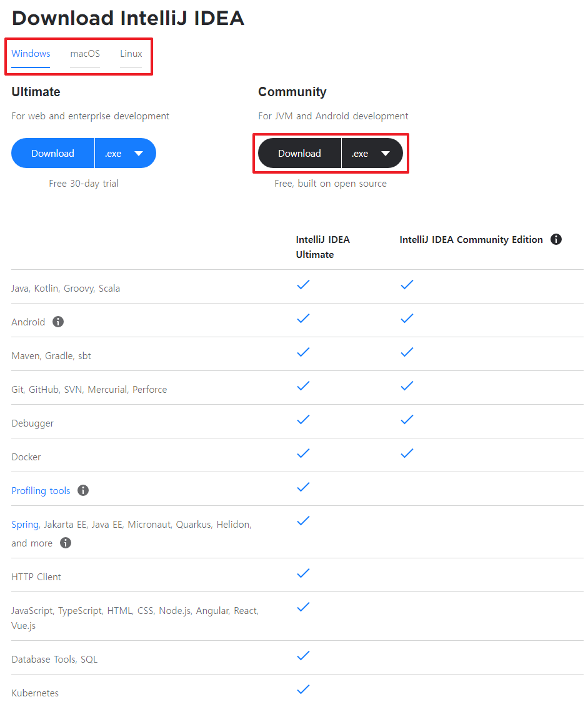Download IntelliJ IDEA Ultimate

pos(52,154)
